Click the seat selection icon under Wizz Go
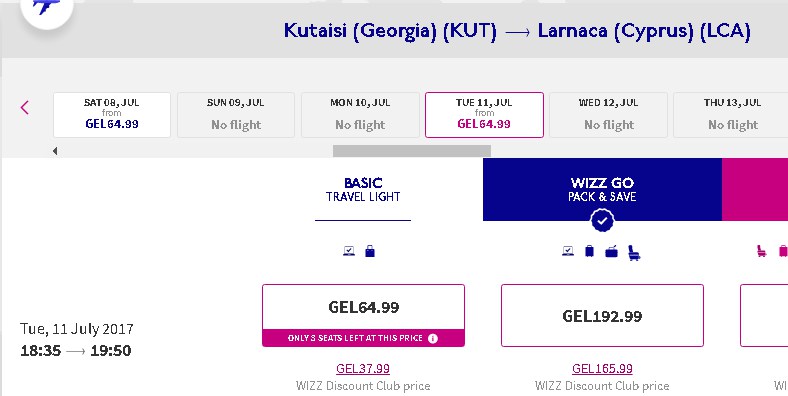Image resolution: width=788 pixels, height=396 pixels. click(x=634, y=252)
